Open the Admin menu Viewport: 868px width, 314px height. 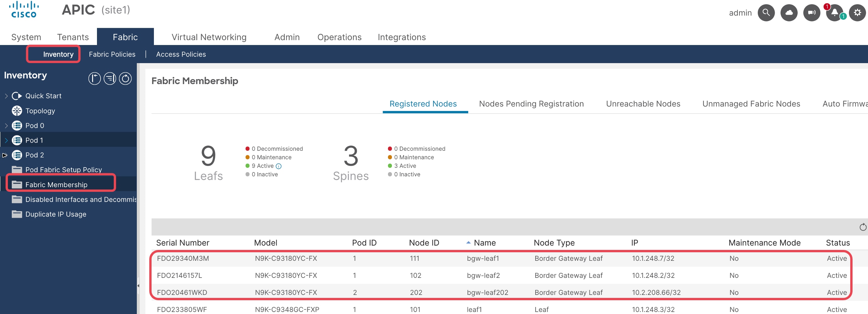click(x=287, y=37)
